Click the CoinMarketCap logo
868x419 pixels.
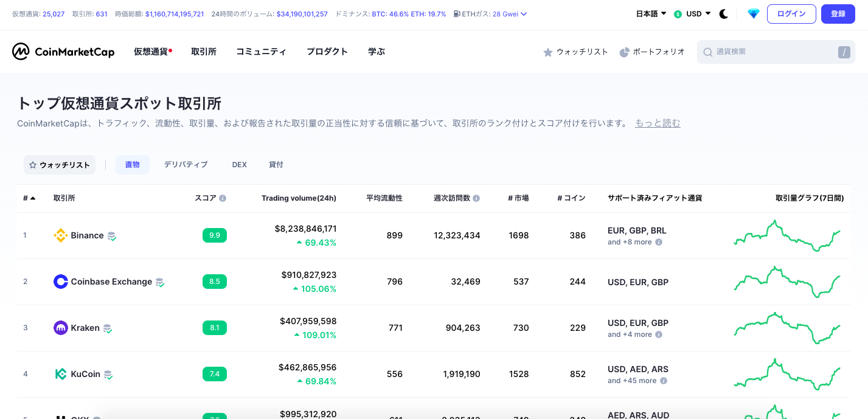63,52
